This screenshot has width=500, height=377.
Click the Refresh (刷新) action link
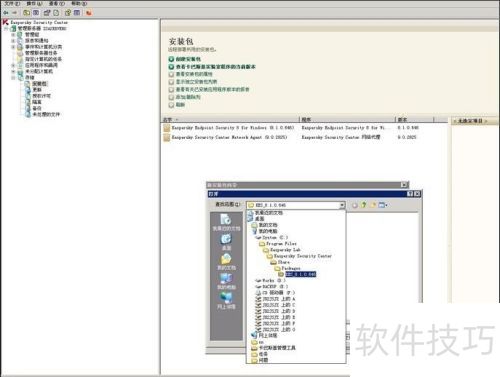point(180,105)
